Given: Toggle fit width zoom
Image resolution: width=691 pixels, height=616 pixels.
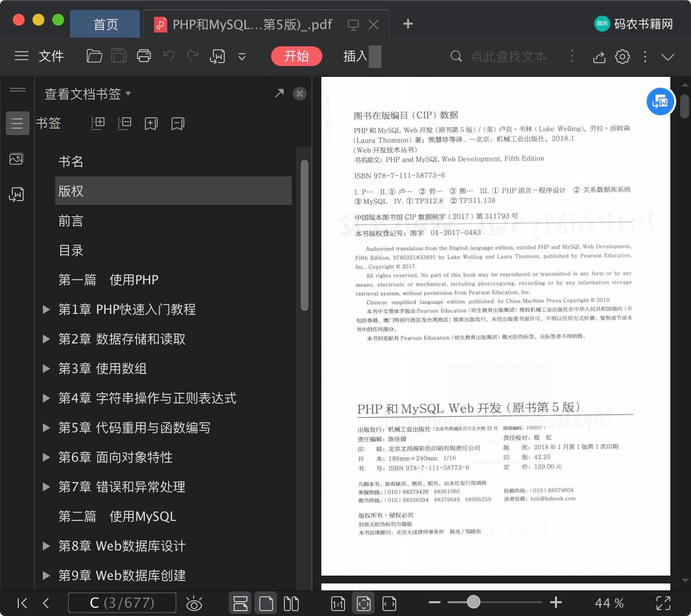Looking at the screenshot, I should click(389, 603).
